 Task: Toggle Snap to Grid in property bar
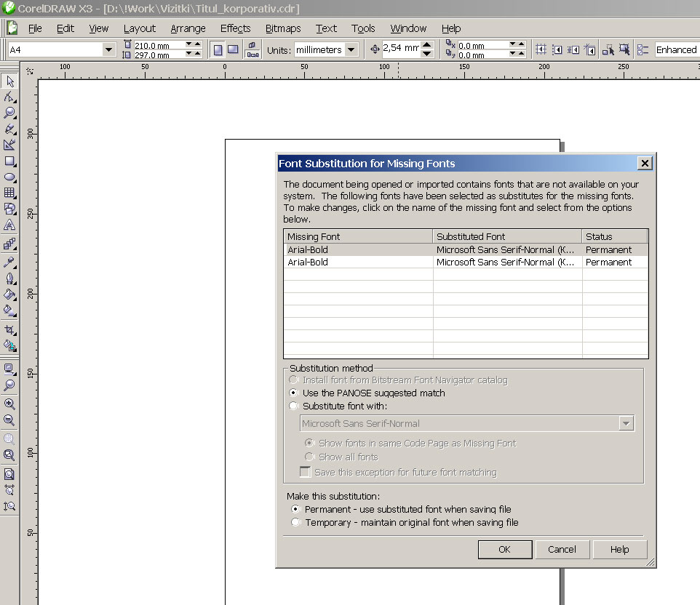(541, 49)
